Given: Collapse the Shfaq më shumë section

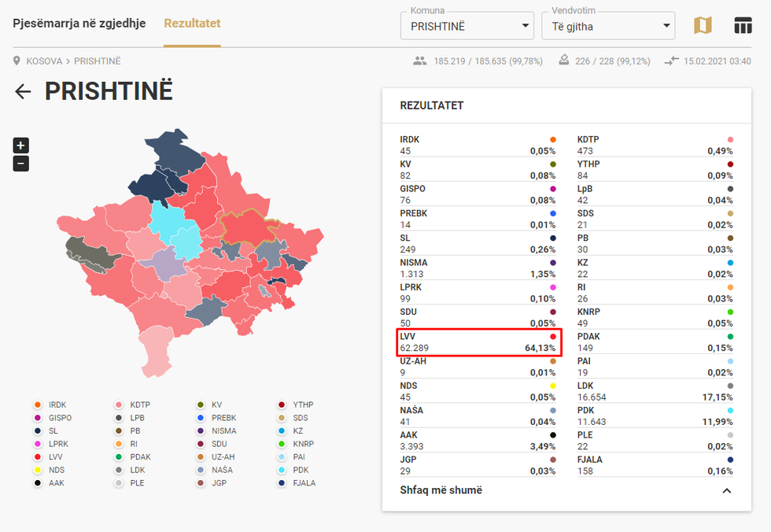Looking at the screenshot, I should (726, 490).
